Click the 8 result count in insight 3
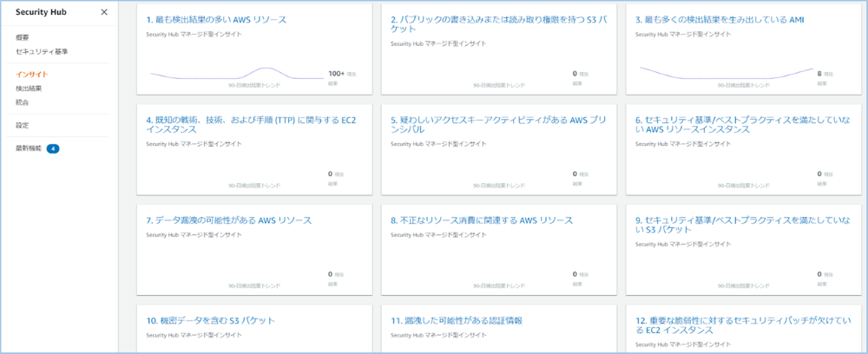The width and height of the screenshot is (868, 354). 819,73
